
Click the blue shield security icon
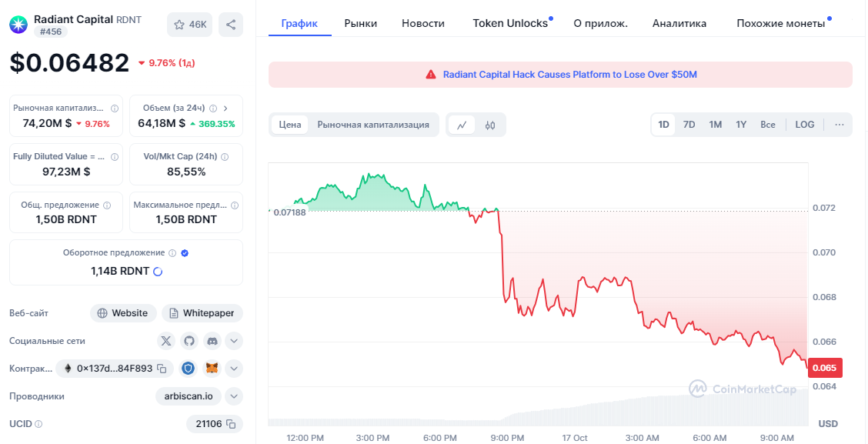pyautogui.click(x=189, y=368)
